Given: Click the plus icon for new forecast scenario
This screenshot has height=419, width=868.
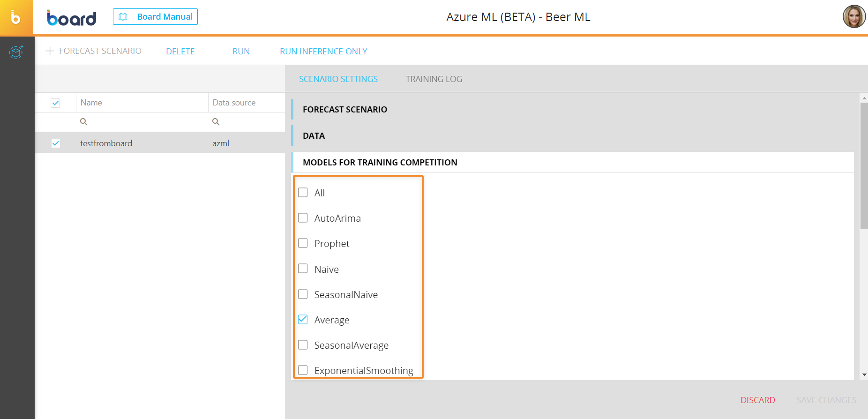Looking at the screenshot, I should coord(50,51).
